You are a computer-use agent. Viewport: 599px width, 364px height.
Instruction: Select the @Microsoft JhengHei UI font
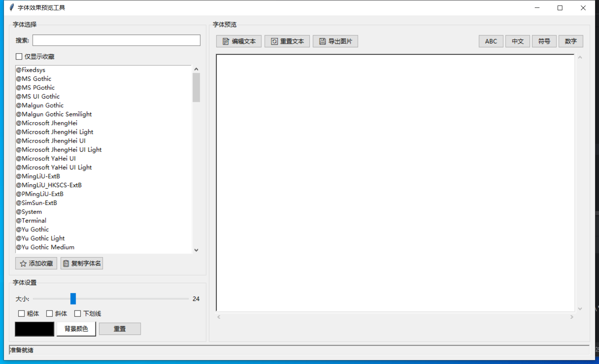click(x=103, y=141)
